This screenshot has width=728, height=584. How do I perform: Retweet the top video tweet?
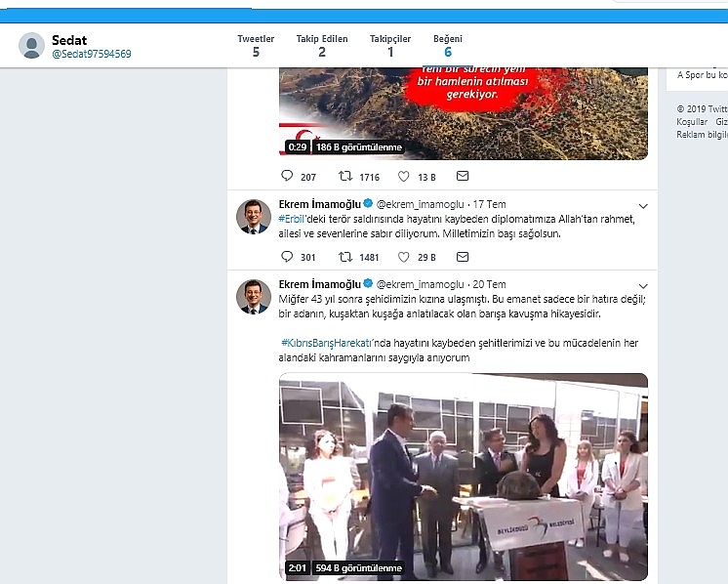[x=345, y=177]
